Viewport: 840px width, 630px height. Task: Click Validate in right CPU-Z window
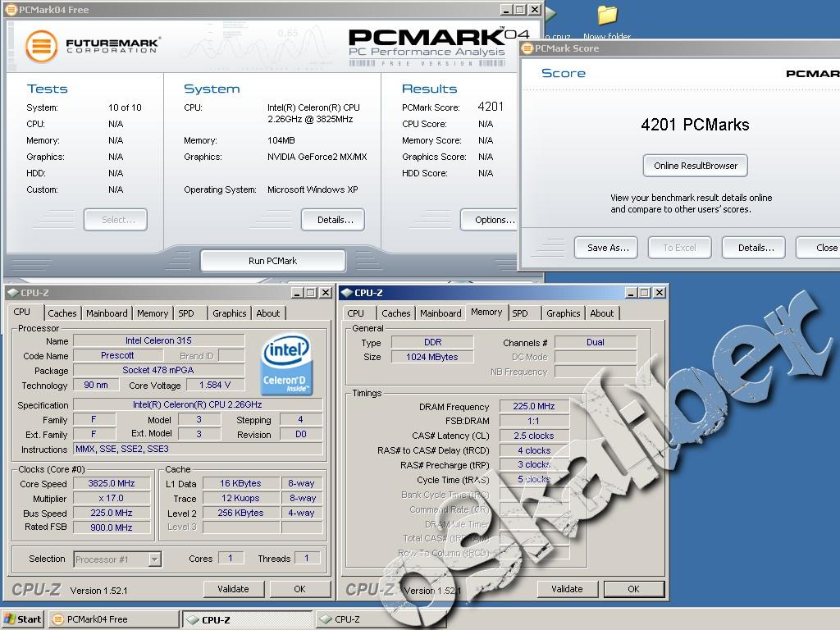[x=568, y=589]
